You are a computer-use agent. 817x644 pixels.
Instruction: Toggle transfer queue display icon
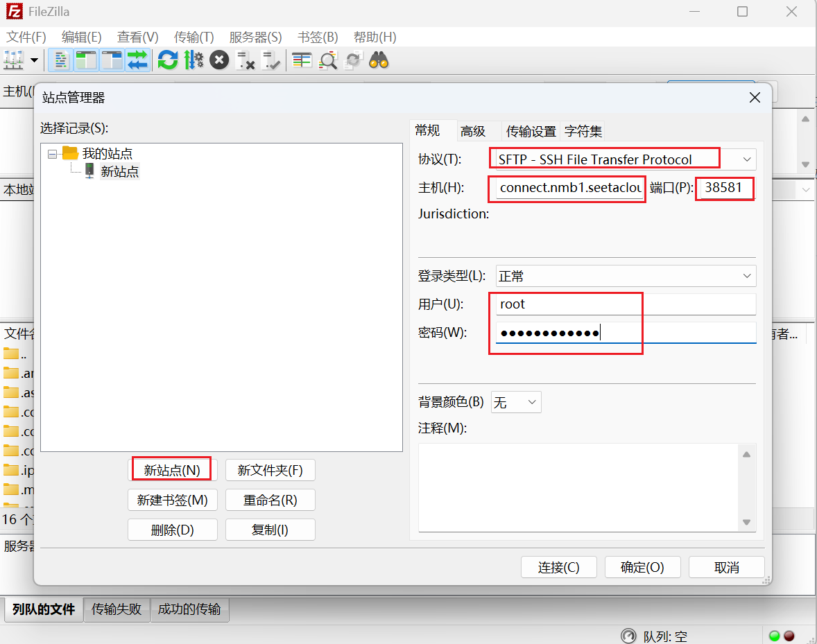[x=137, y=60]
